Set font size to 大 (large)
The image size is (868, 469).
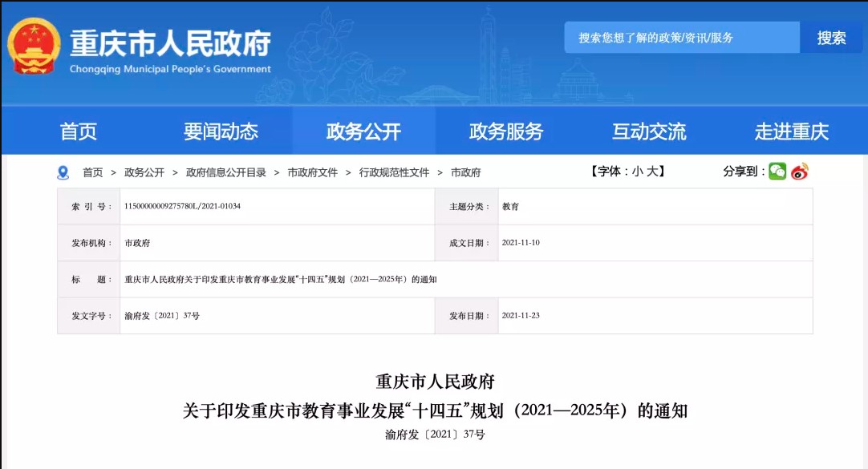pyautogui.click(x=653, y=172)
